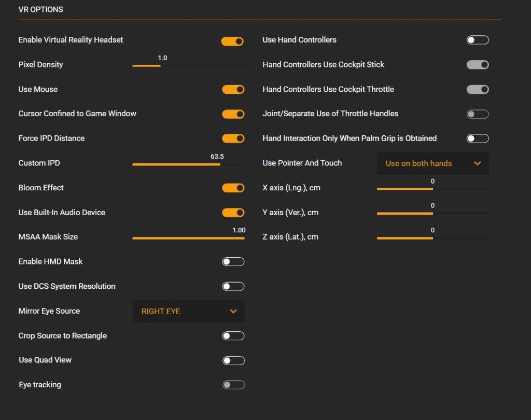This screenshot has width=531, height=420.
Task: Switch on Use Quad View
Action: click(x=233, y=360)
